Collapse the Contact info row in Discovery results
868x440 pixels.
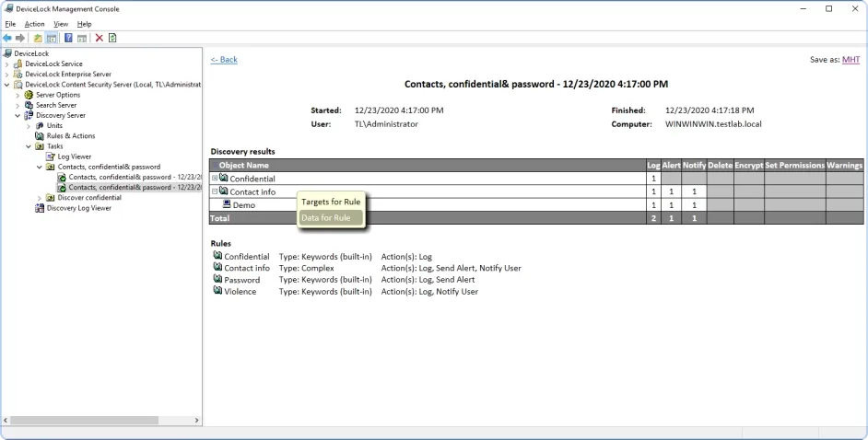pos(215,191)
